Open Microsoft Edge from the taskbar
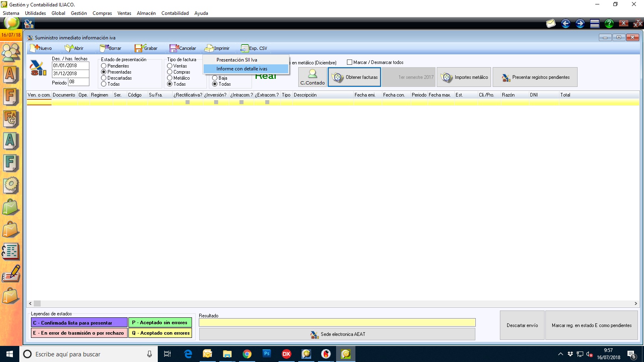 point(188,354)
